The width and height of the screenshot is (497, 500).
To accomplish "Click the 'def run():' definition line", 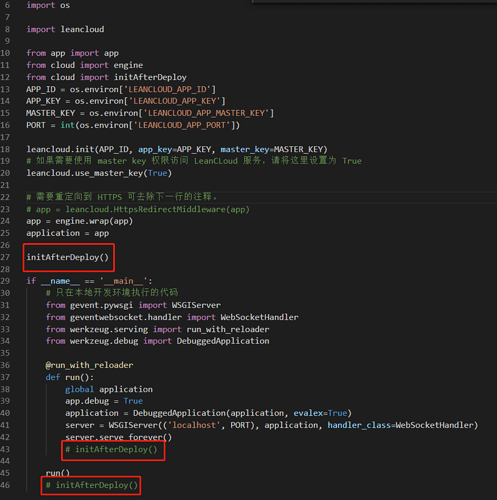I will pos(70,377).
